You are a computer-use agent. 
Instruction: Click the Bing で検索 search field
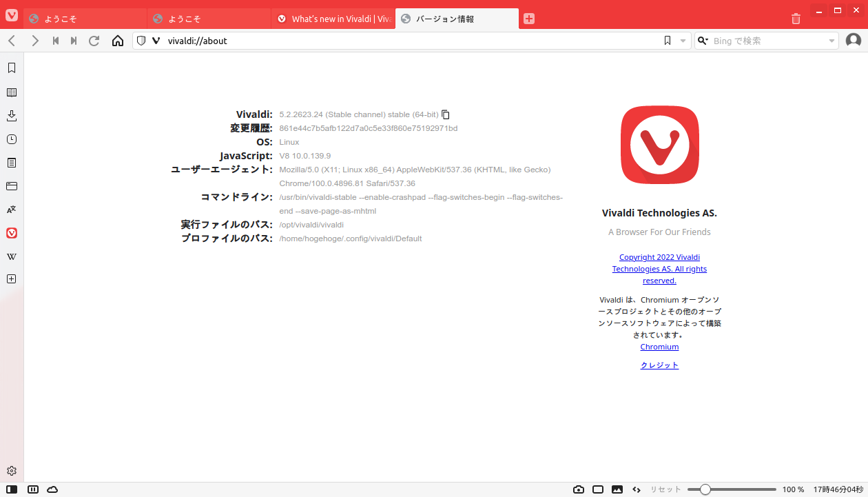pyautogui.click(x=767, y=41)
